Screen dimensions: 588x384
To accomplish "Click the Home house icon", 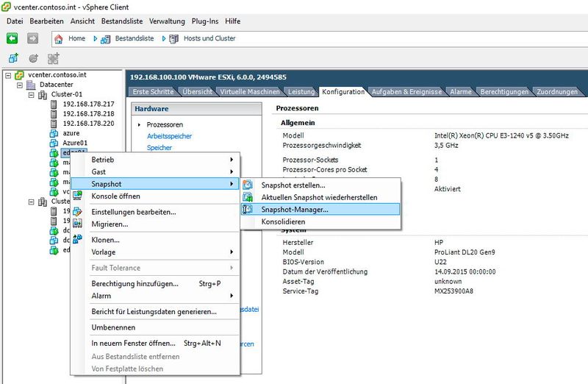I will [59, 39].
